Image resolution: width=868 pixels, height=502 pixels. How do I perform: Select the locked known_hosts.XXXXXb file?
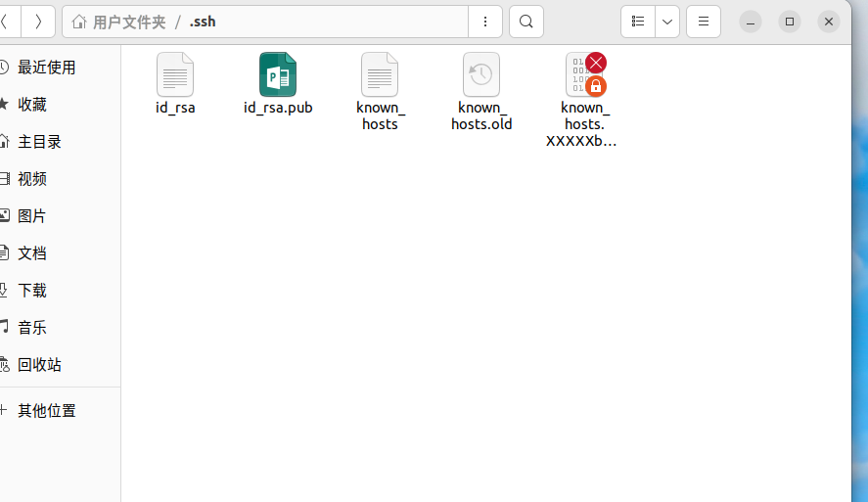(x=584, y=75)
